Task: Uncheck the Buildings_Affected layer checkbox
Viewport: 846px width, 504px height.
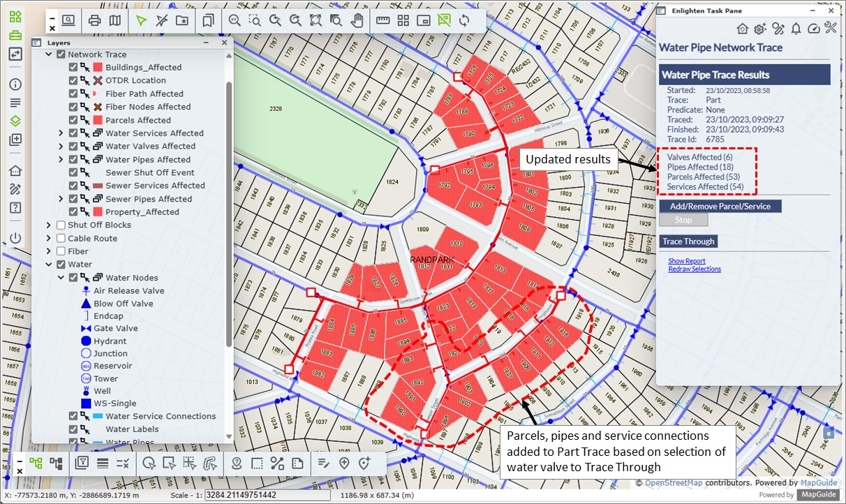Action: pos(73,68)
